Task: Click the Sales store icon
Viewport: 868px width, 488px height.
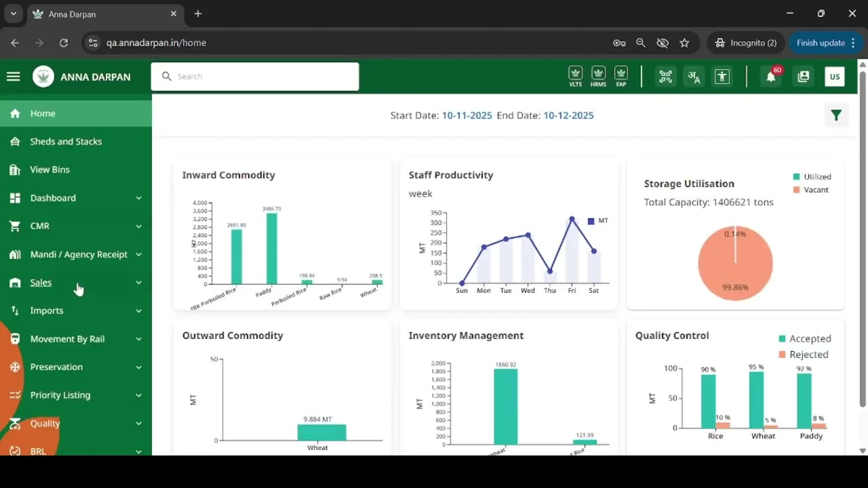Action: click(x=15, y=283)
